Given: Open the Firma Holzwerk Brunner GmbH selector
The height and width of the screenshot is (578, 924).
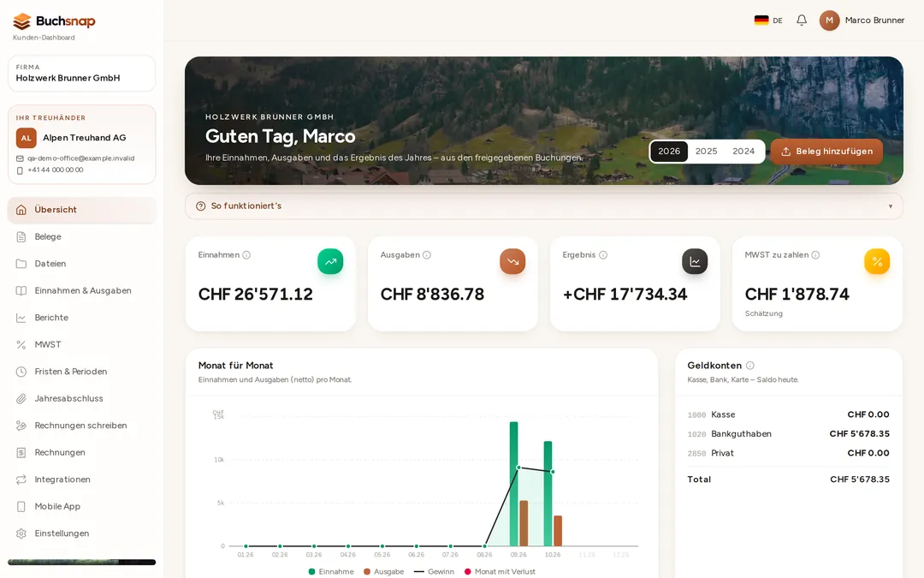Looking at the screenshot, I should click(81, 73).
